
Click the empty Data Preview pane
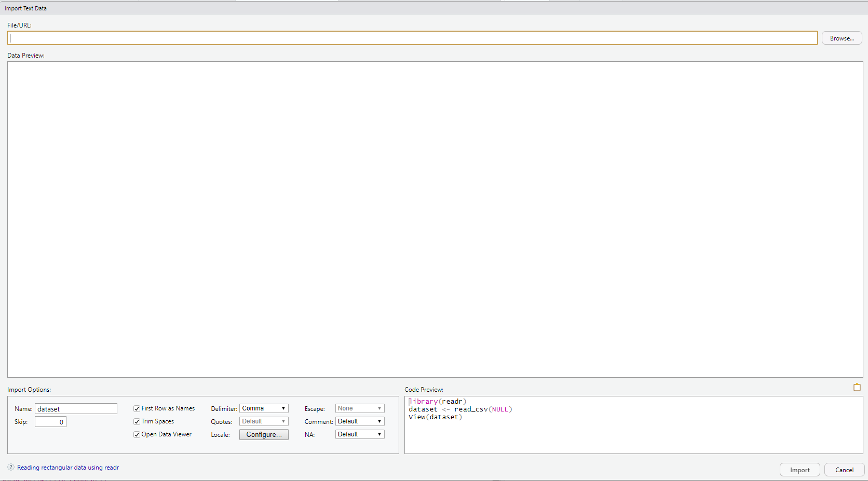point(435,219)
